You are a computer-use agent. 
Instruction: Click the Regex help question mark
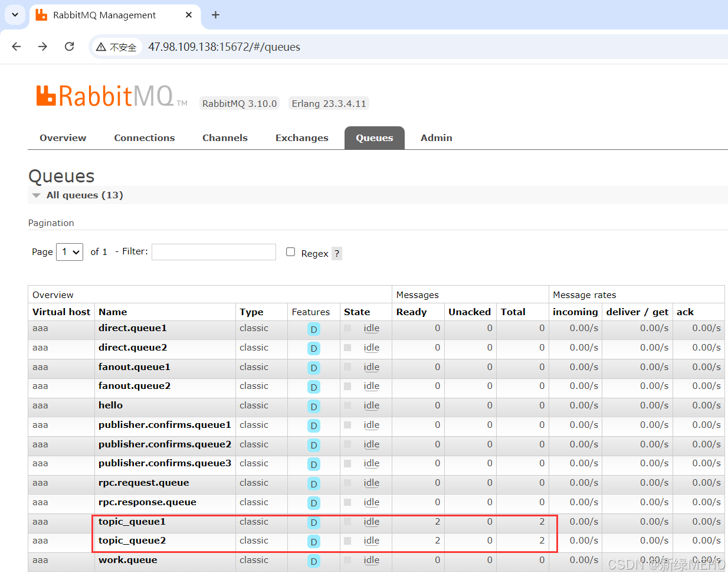pyautogui.click(x=337, y=253)
